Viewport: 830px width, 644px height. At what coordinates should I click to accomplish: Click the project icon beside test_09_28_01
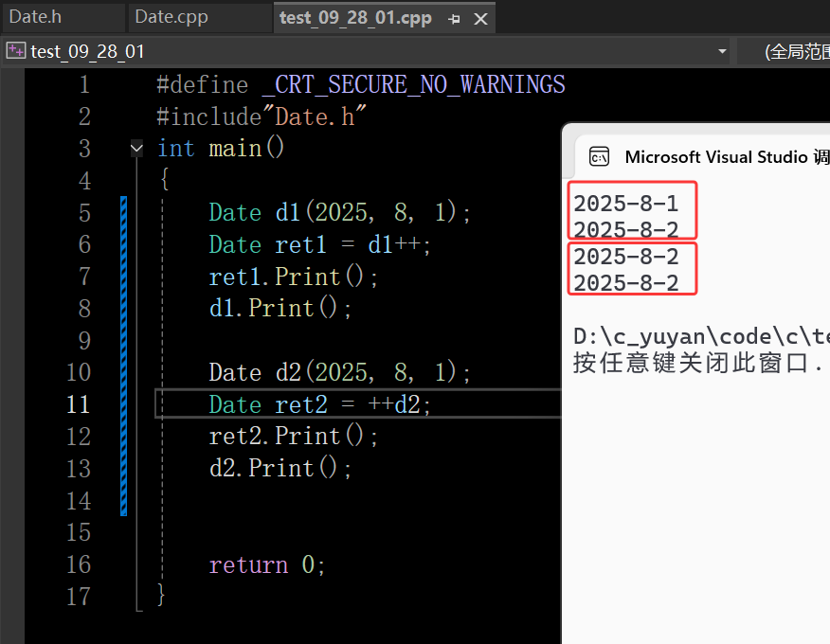[16, 51]
